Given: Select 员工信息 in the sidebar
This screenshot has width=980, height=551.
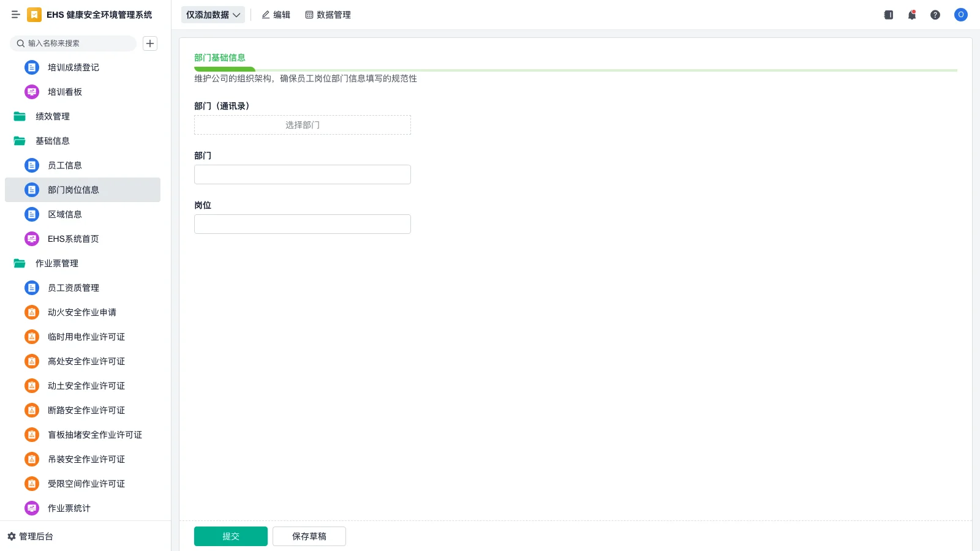Looking at the screenshot, I should click(x=65, y=165).
